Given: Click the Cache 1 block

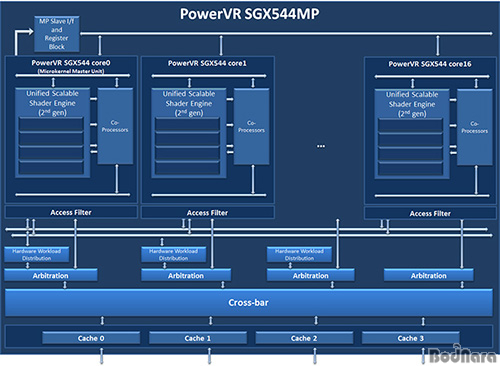Looking at the screenshot, I should coord(198,338).
